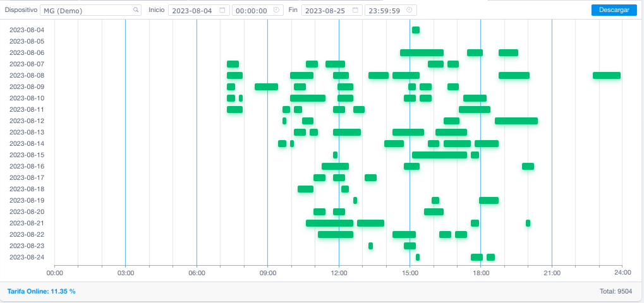Open the Inicio date calendar icon

point(222,10)
